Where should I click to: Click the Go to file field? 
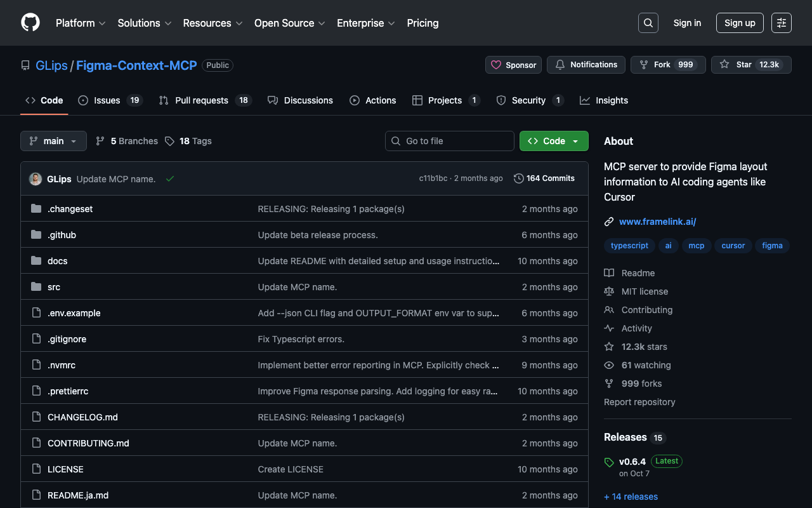(450, 141)
